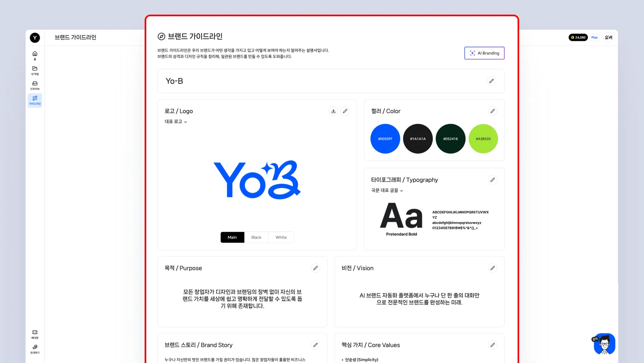Edit the 타이포그래피 / Typography card

point(493,180)
